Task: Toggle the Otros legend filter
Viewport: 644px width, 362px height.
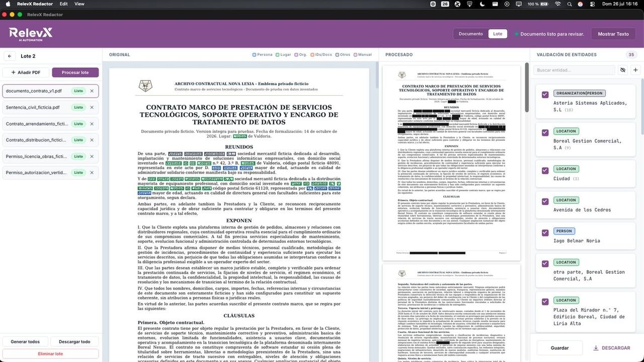Action: pyautogui.click(x=343, y=54)
